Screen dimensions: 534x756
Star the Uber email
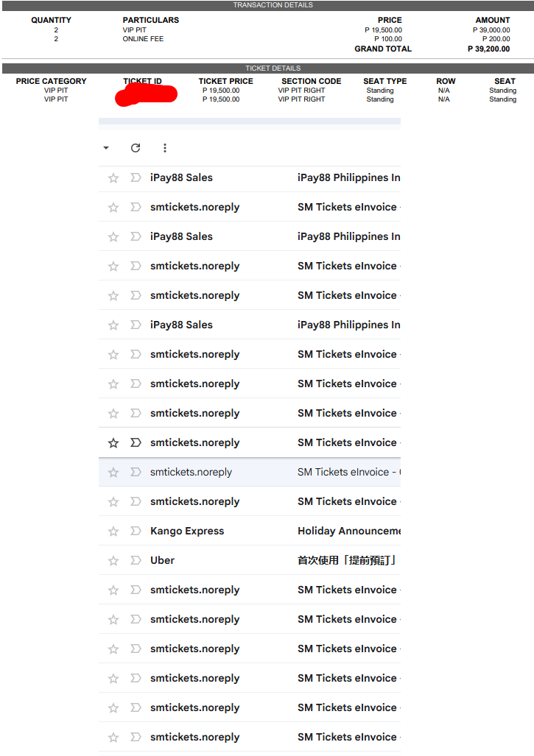point(113,561)
